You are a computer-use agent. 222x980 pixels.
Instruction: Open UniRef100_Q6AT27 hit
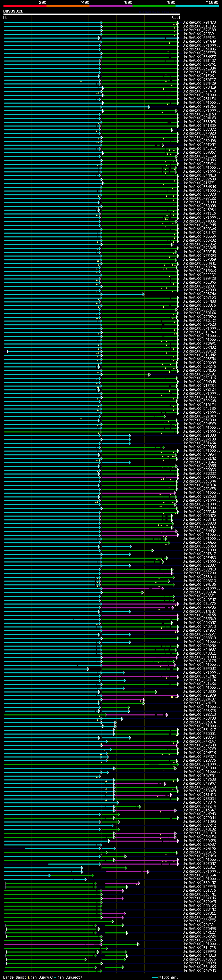(199, 80)
